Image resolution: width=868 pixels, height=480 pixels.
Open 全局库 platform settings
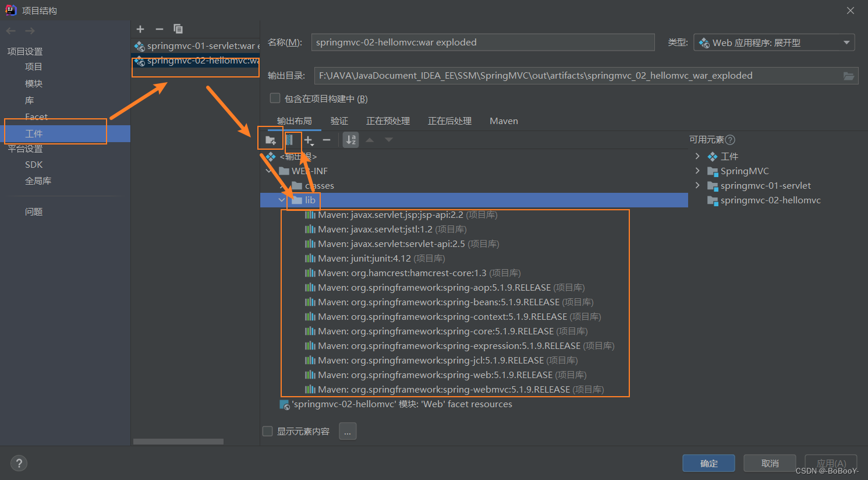tap(38, 181)
